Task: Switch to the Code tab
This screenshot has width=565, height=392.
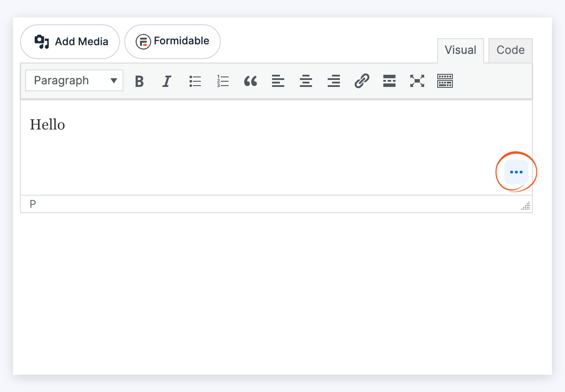Action: pos(511,50)
